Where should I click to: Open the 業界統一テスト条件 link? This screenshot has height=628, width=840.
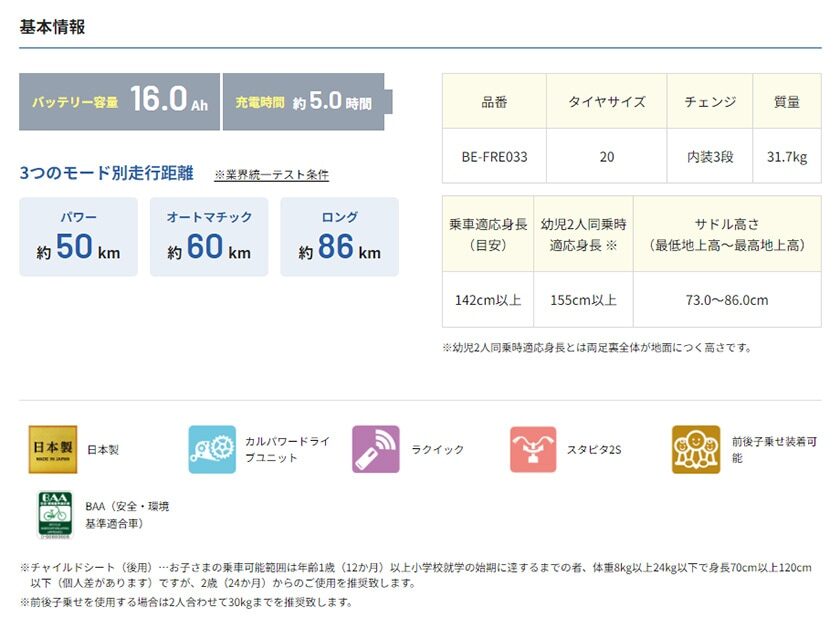click(271, 175)
